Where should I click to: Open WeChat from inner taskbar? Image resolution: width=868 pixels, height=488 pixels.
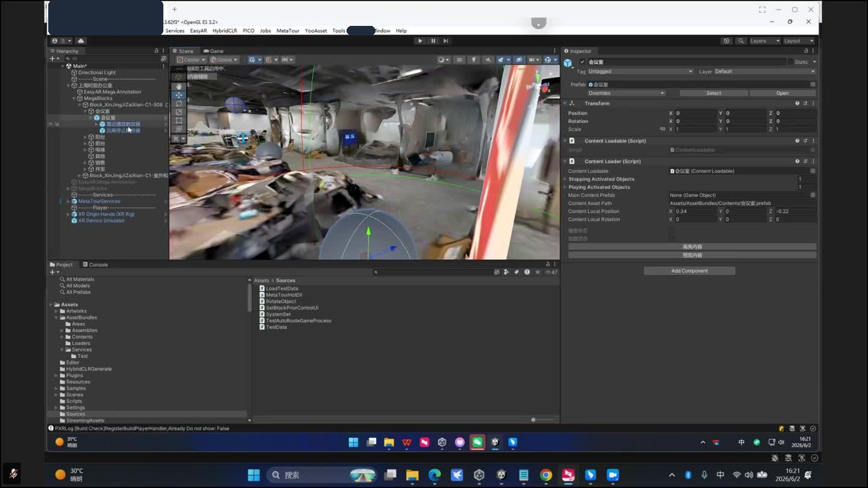pyautogui.click(x=477, y=442)
